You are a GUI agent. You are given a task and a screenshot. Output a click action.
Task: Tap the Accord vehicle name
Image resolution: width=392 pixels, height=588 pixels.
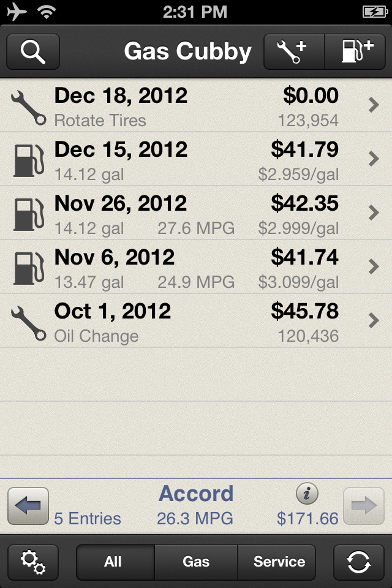tap(196, 494)
